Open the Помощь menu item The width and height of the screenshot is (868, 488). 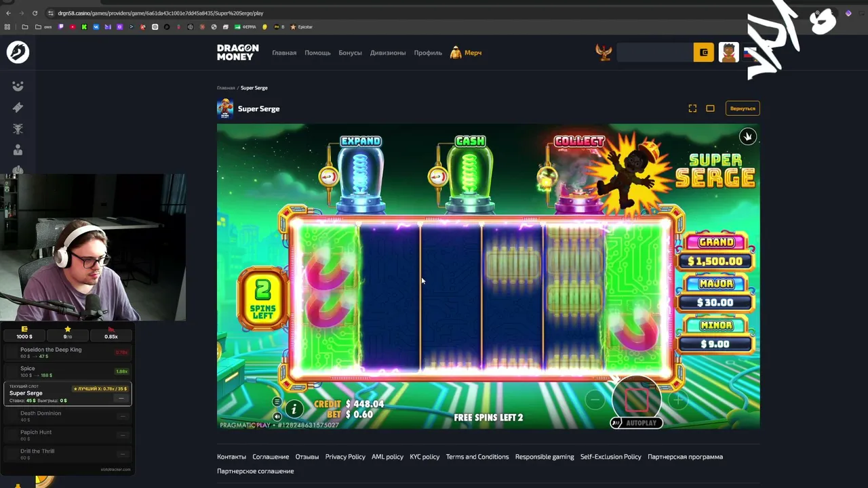coord(317,53)
